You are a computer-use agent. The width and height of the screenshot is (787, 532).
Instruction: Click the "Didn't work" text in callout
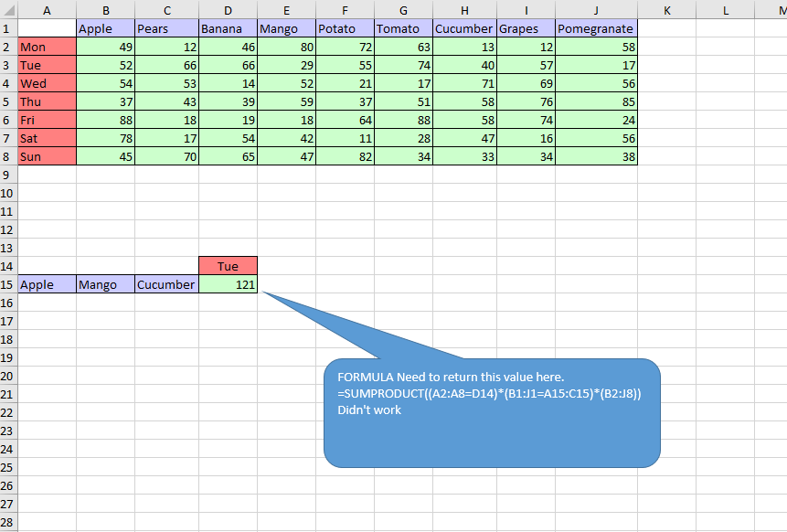(x=369, y=410)
